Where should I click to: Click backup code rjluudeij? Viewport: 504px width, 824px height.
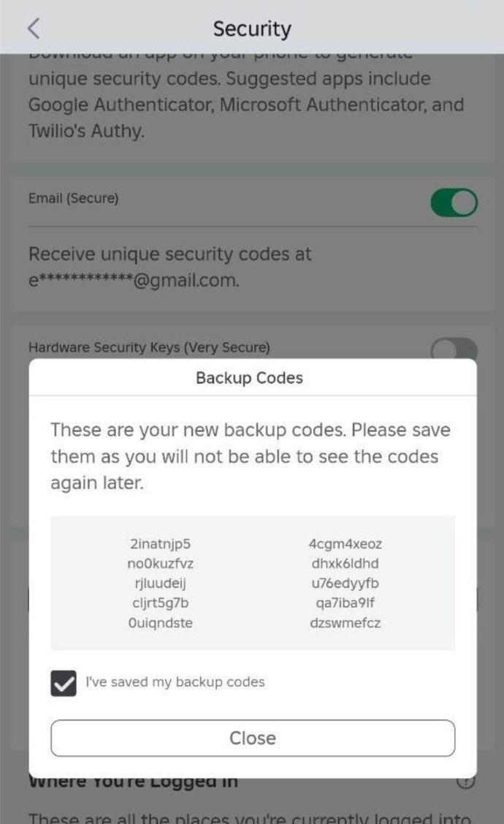coord(160,583)
